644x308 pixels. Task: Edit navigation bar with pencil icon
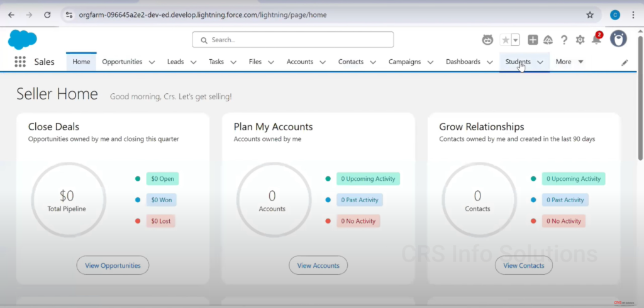(x=625, y=62)
